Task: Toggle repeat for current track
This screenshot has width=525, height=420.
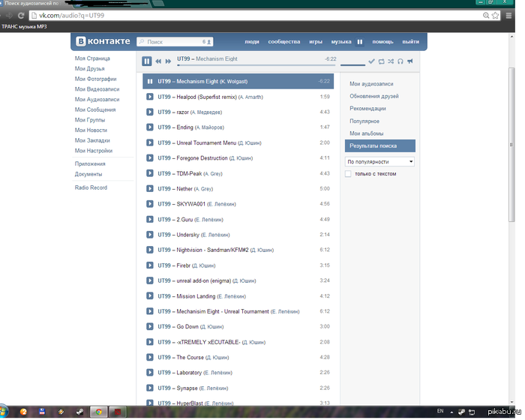Action: click(x=381, y=61)
